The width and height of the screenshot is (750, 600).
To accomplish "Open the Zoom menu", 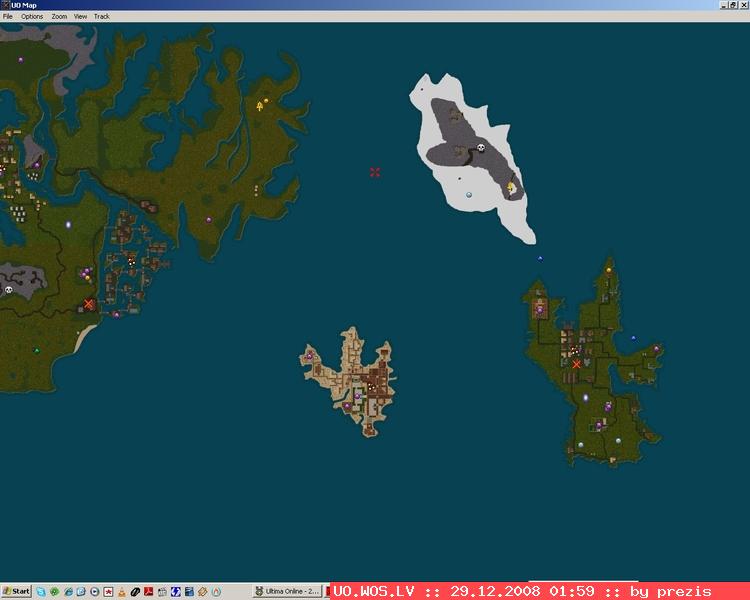I will (59, 16).
